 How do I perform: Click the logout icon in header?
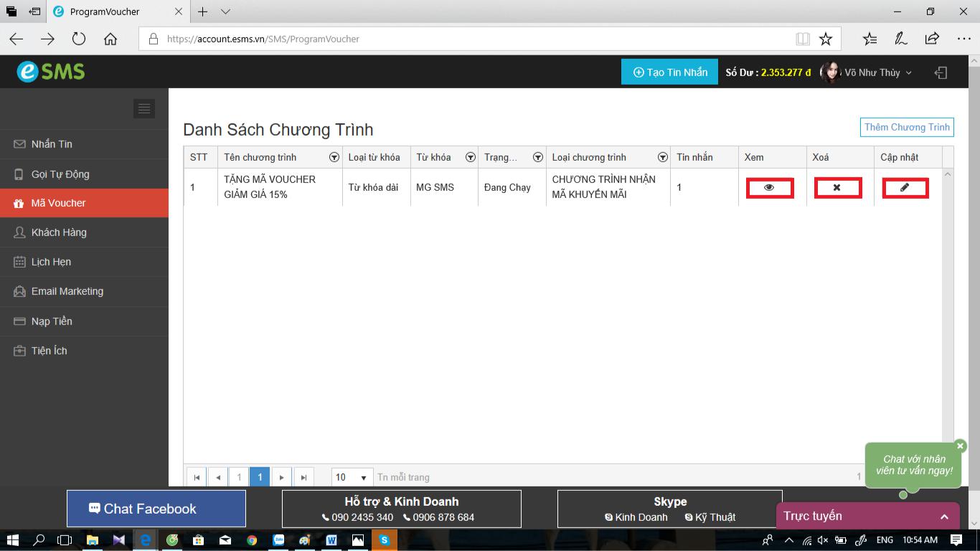pyautogui.click(x=941, y=72)
